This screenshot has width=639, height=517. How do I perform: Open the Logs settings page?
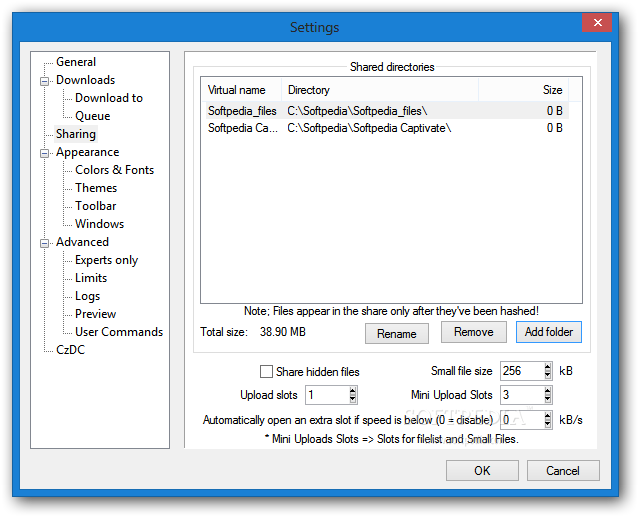(x=87, y=296)
